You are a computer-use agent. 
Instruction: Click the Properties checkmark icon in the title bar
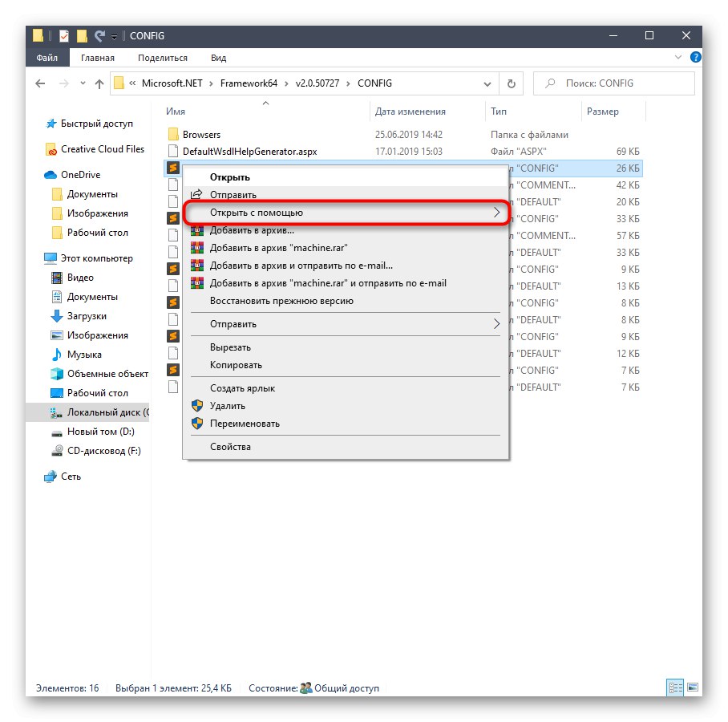tap(64, 36)
